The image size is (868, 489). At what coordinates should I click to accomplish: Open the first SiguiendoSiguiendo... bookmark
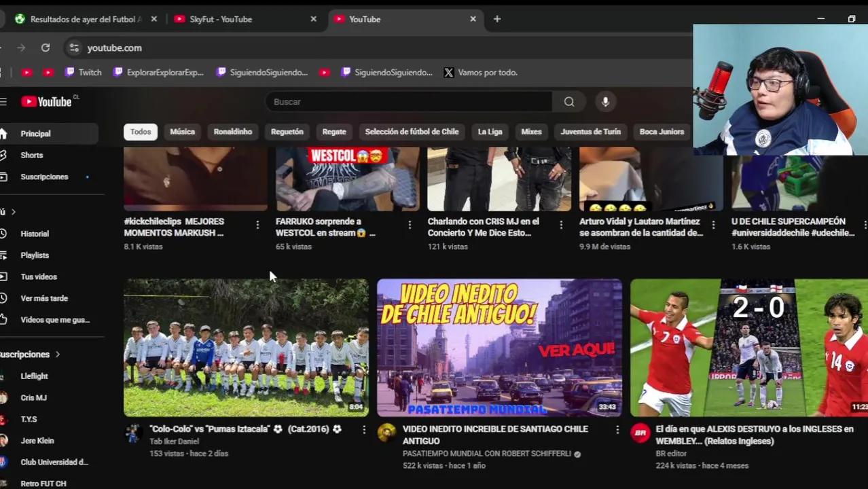coord(261,72)
